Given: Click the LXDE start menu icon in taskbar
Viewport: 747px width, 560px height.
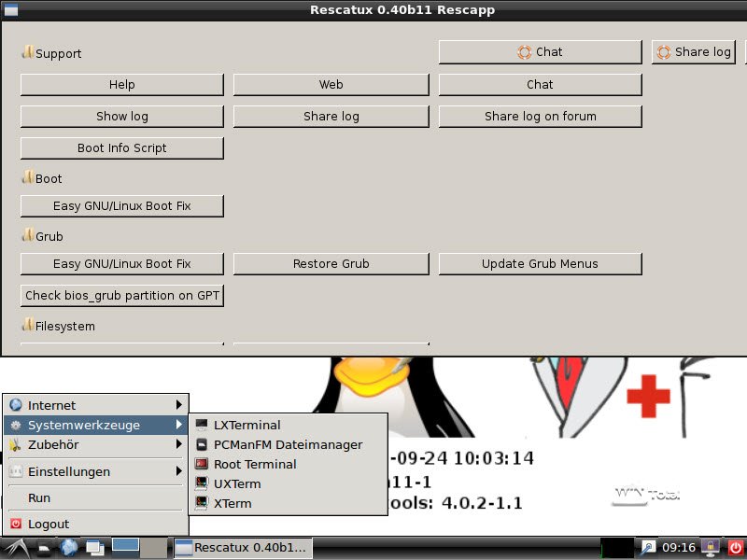Looking at the screenshot, I should [x=19, y=548].
